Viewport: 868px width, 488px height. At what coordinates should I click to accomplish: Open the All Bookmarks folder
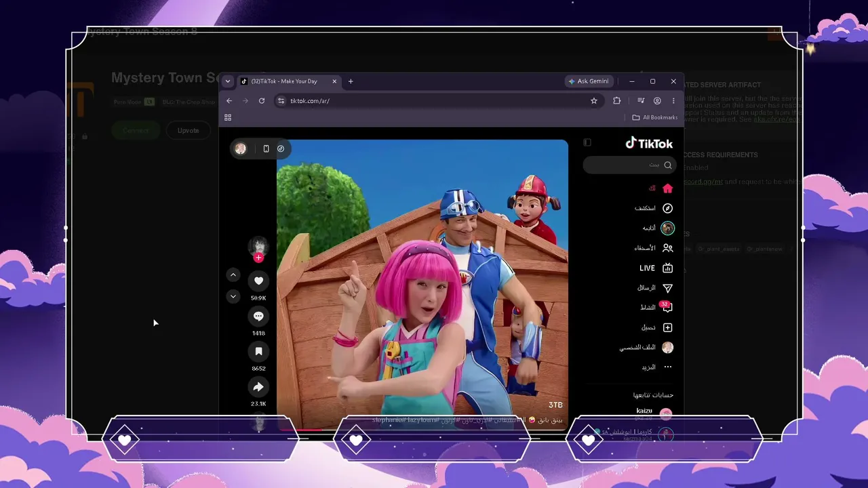655,117
